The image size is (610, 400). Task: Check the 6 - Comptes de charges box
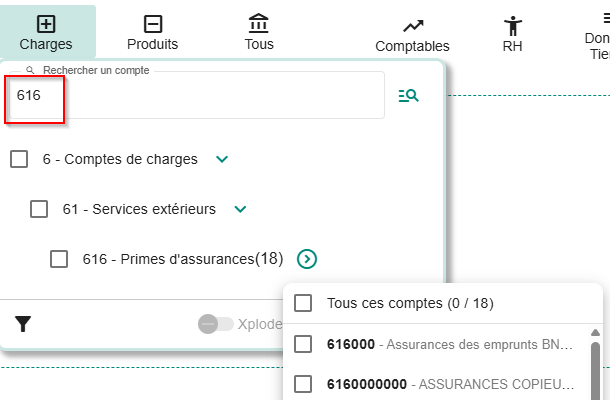coord(19,159)
